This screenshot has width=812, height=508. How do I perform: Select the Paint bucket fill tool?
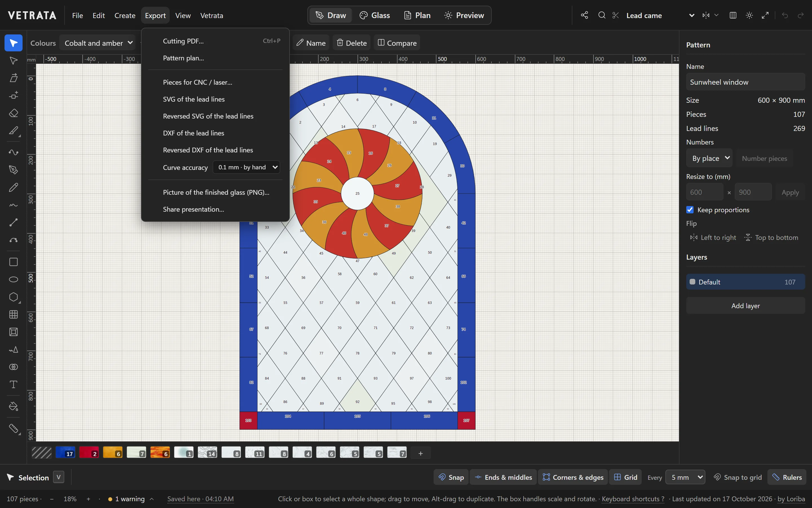click(x=14, y=406)
